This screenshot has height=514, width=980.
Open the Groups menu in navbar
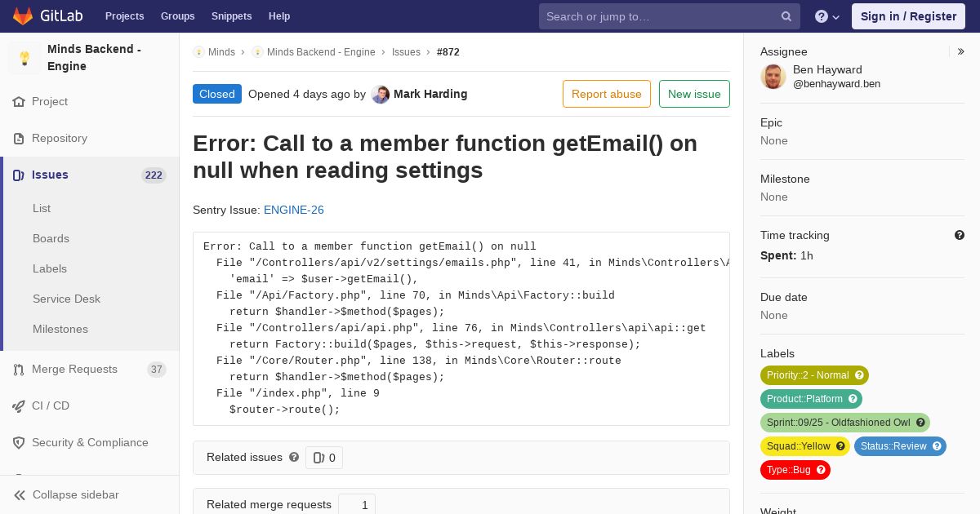click(x=177, y=16)
